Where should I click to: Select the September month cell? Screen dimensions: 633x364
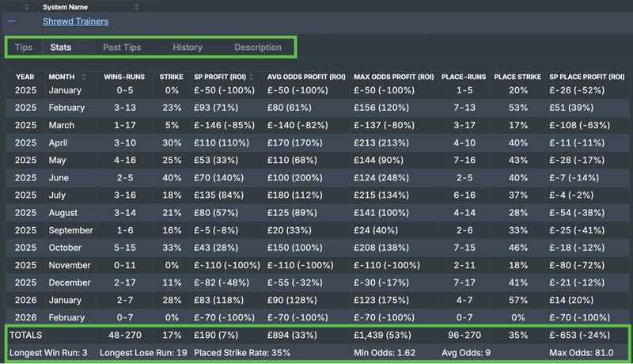coord(70,230)
